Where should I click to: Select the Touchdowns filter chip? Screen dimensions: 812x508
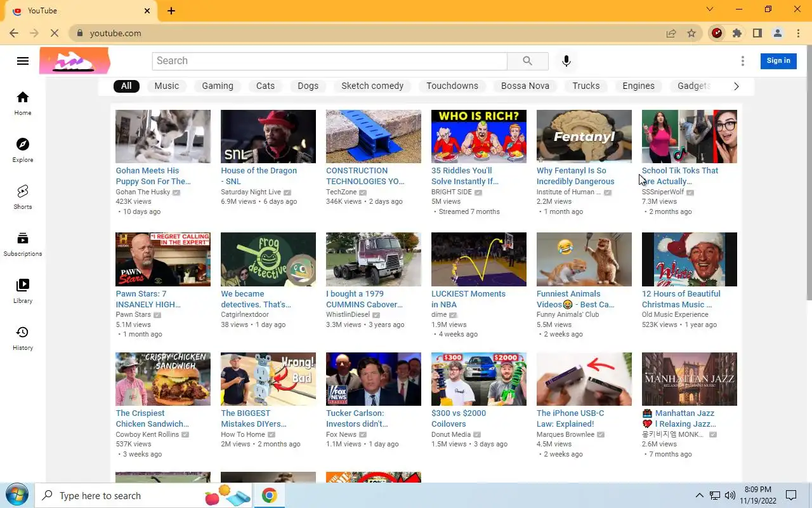[452, 86]
